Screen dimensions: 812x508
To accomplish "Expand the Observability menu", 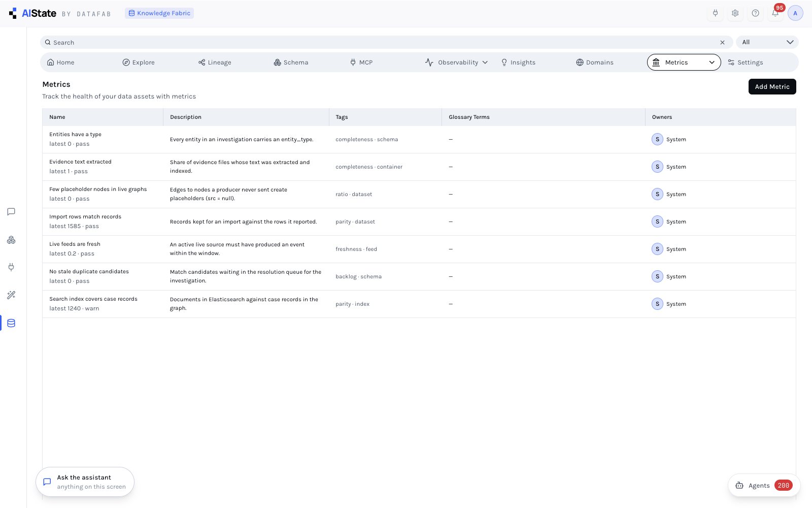I will tap(456, 62).
